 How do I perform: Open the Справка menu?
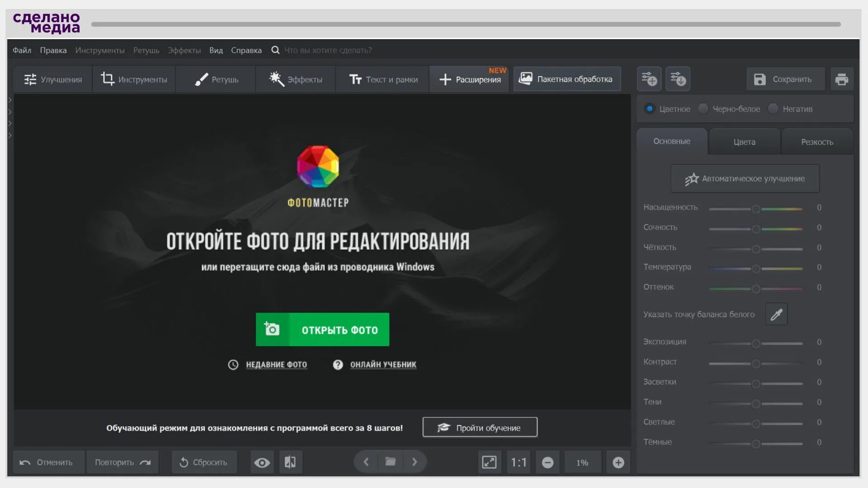click(x=246, y=50)
